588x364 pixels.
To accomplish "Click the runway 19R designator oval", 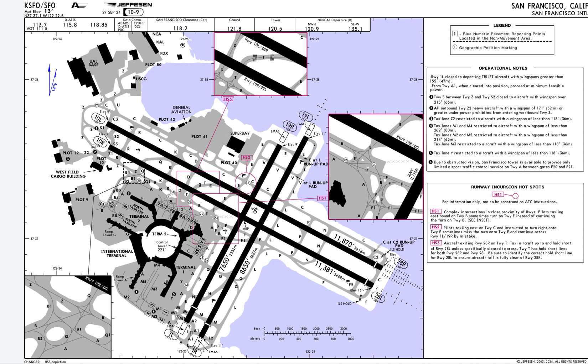I will tap(290, 126).
